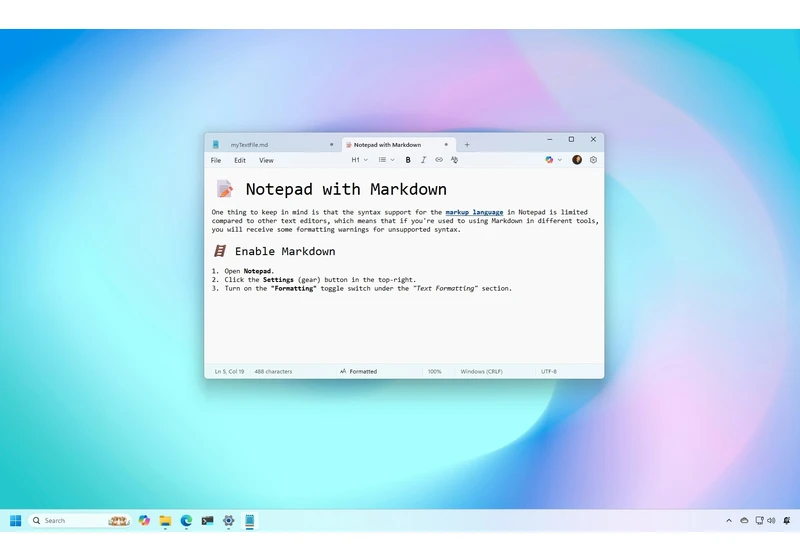
Task: Minimize the Notepad window
Action: (x=550, y=139)
